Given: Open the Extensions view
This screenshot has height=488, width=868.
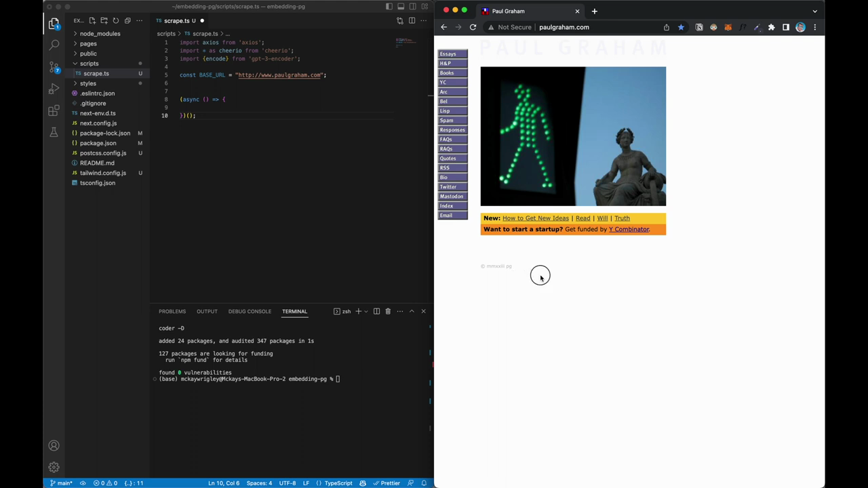Looking at the screenshot, I should [54, 110].
